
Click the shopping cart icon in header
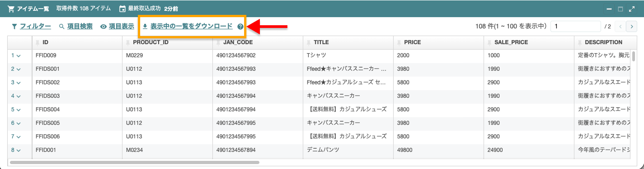pos(11,9)
